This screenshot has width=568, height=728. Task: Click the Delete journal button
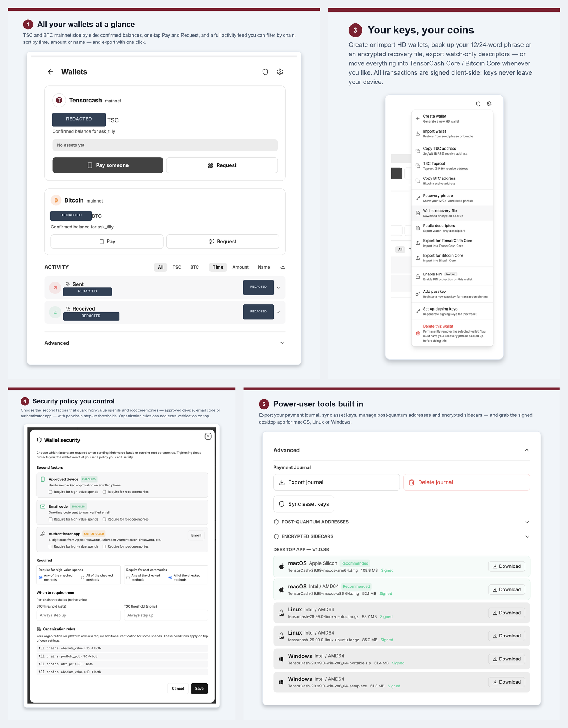[466, 482]
